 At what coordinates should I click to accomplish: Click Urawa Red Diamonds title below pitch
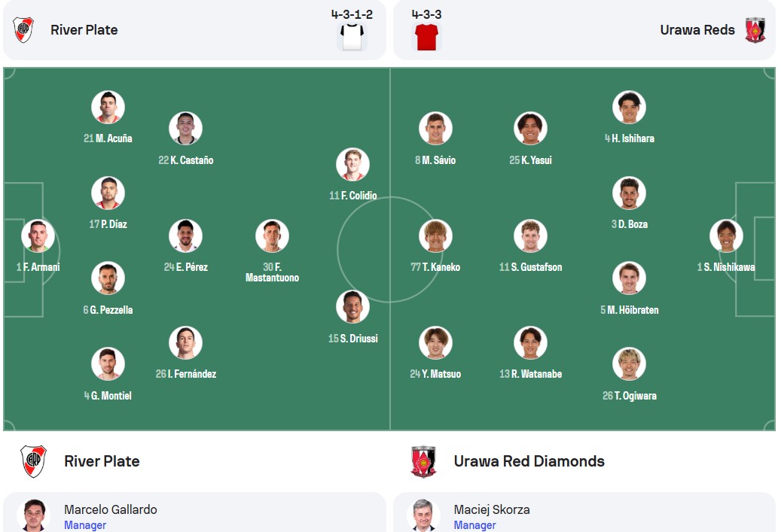click(529, 461)
